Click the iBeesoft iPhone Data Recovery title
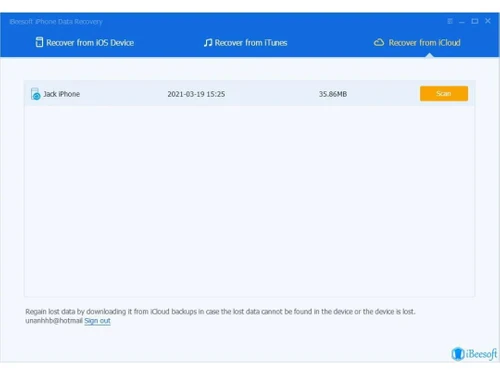This screenshot has width=500, height=375. pos(56,22)
